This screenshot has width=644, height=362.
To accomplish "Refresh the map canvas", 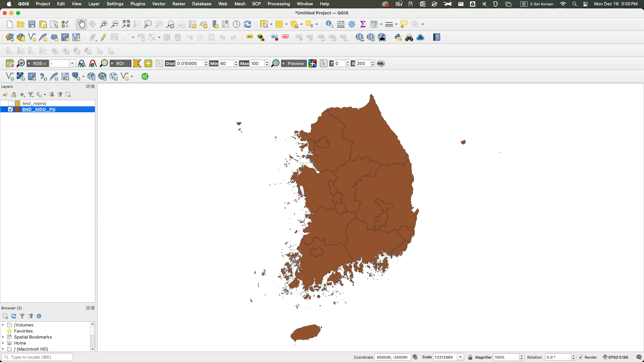I will click(248, 24).
